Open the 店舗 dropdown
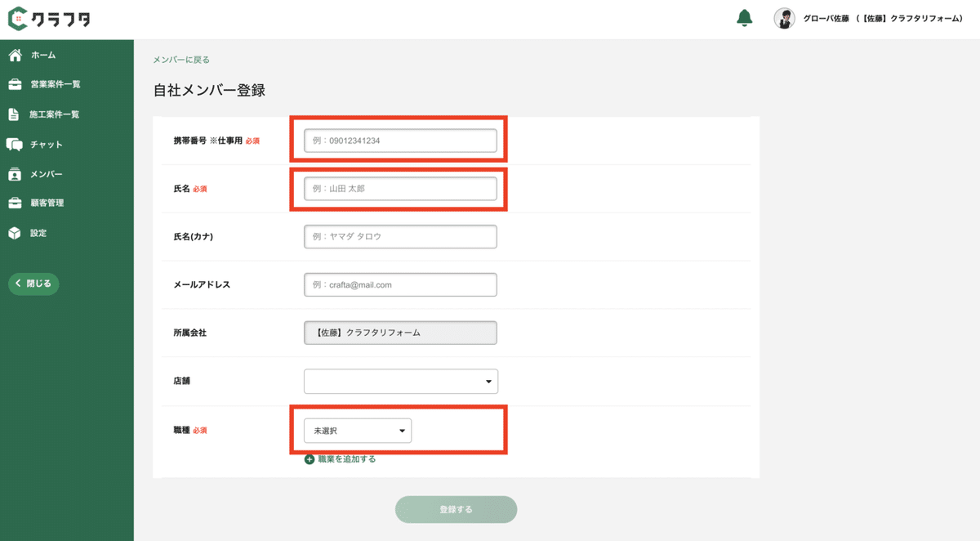Image resolution: width=980 pixels, height=541 pixels. (x=400, y=381)
